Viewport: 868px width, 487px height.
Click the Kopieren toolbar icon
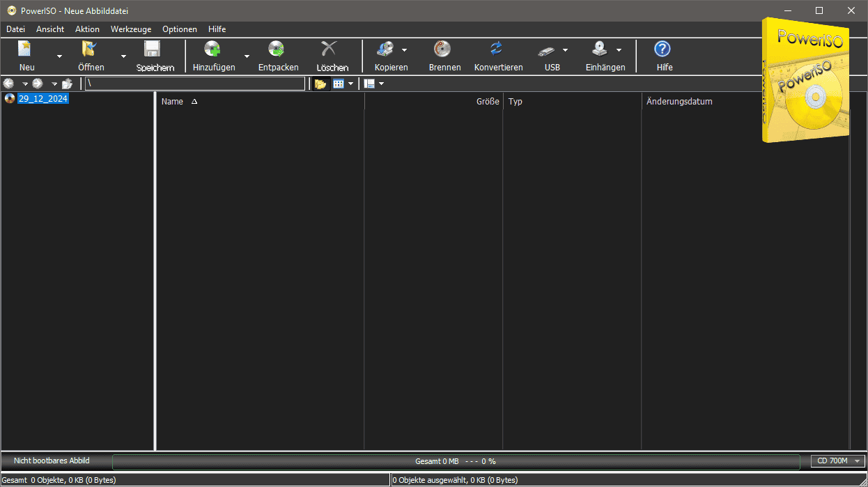(x=385, y=49)
